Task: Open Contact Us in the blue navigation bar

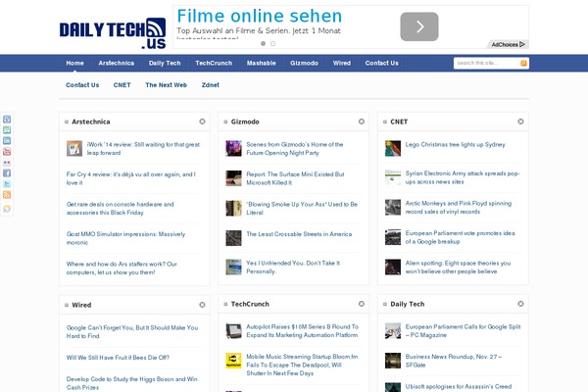Action: [382, 63]
